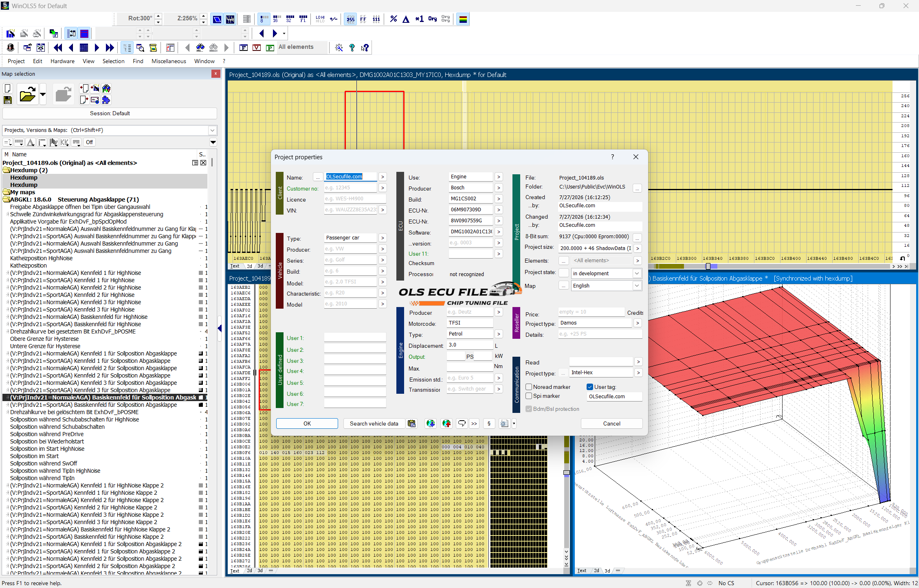This screenshot has width=919, height=588.
Task: Click OK in Project properties
Action: 307,423
